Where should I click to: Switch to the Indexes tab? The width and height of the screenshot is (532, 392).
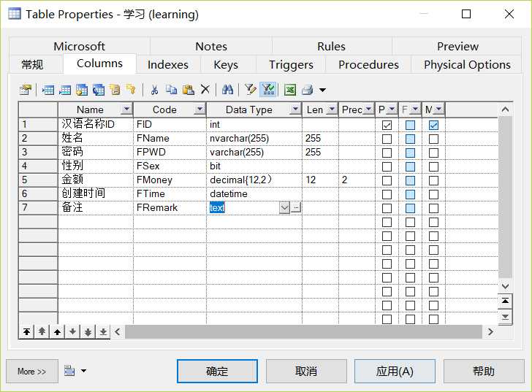click(168, 64)
